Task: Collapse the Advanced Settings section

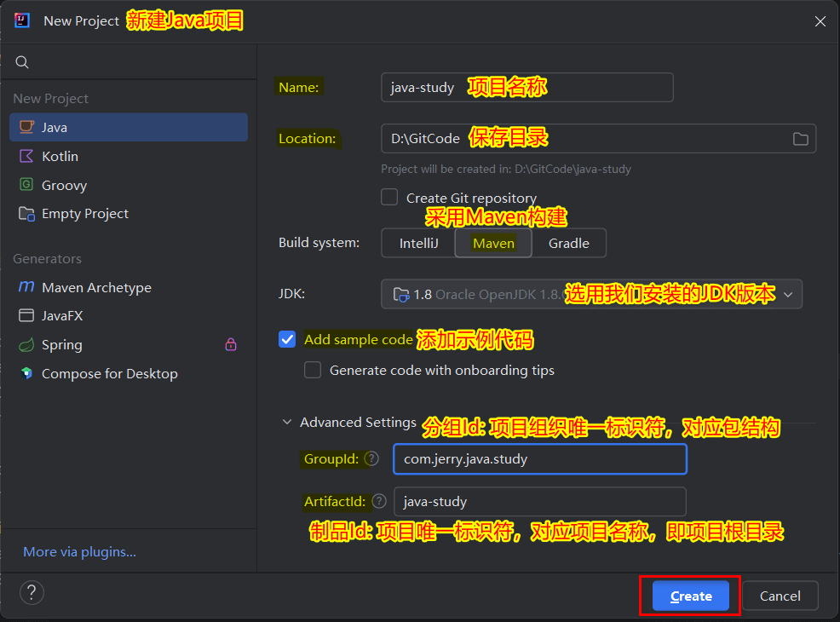Action: pyautogui.click(x=286, y=423)
